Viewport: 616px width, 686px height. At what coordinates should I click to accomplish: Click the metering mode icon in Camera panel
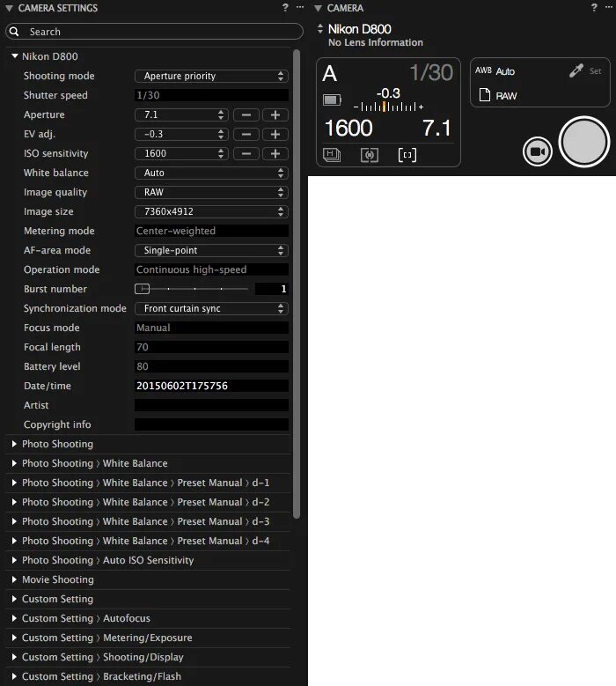click(370, 155)
